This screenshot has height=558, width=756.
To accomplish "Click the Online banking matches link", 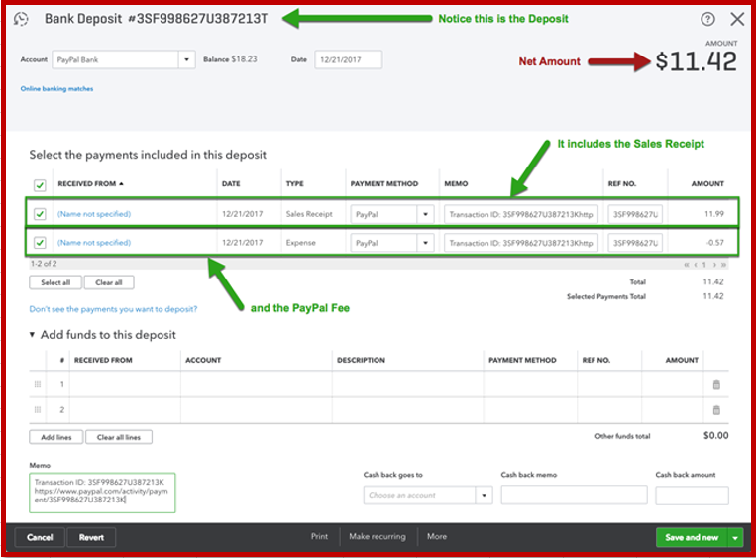I will tap(56, 89).
